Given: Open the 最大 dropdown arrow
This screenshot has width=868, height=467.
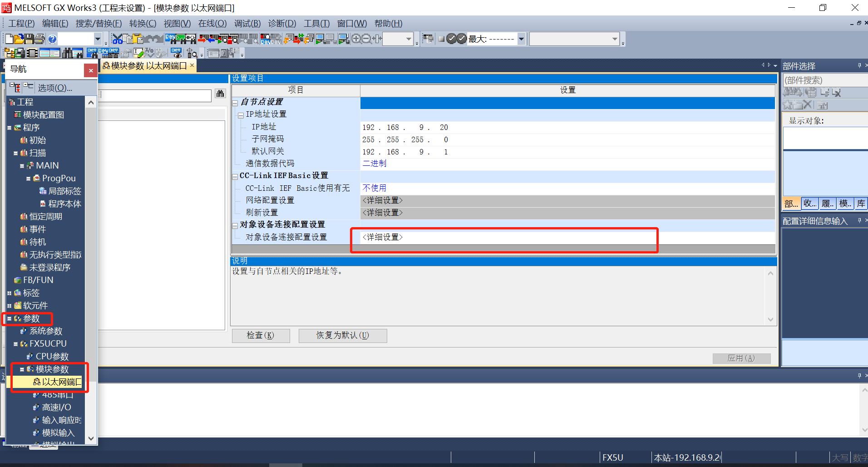Looking at the screenshot, I should (x=521, y=39).
